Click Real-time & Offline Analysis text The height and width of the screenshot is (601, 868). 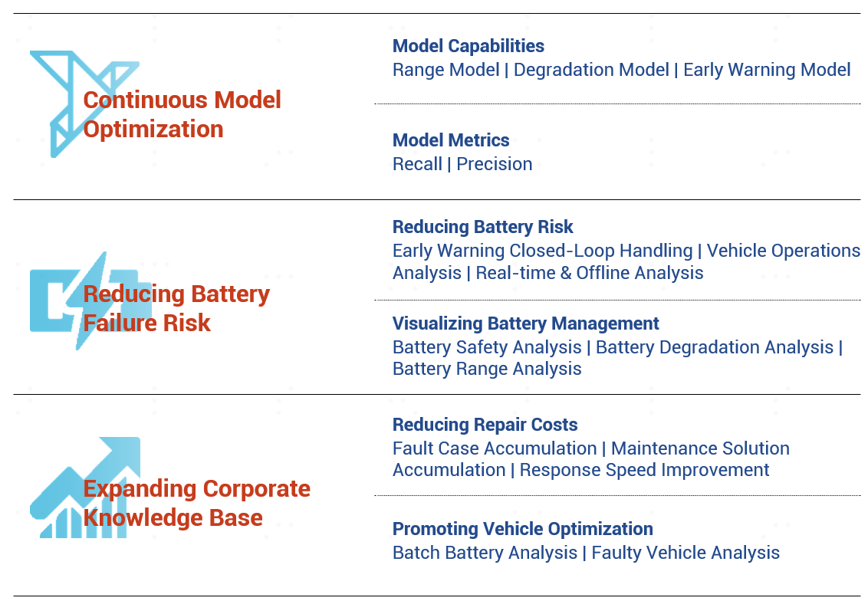pos(590,273)
